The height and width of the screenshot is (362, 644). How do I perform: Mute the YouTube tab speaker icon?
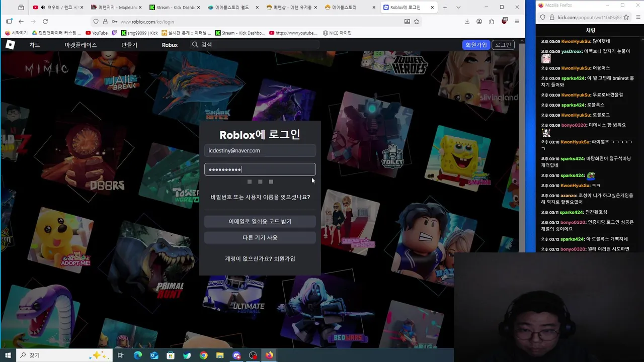(43, 8)
